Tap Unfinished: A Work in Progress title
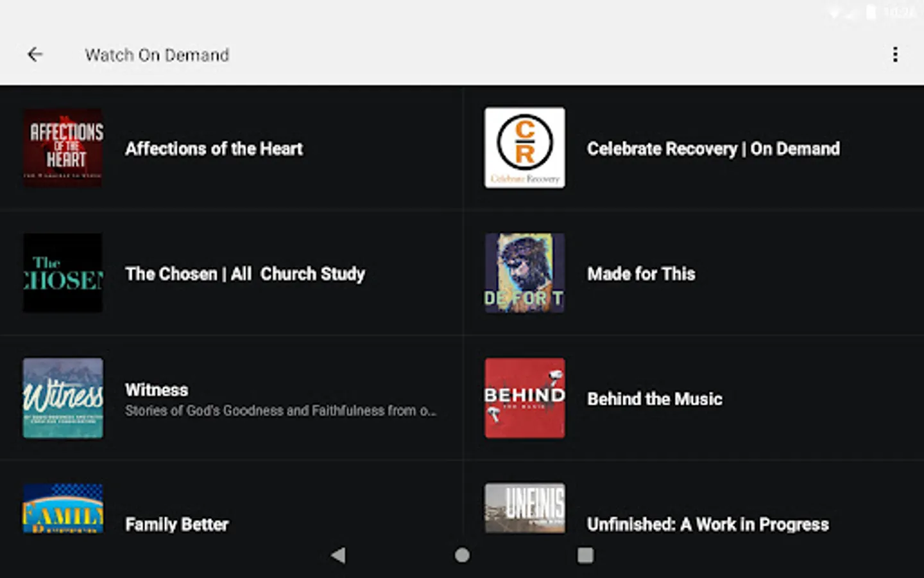 [x=708, y=525]
